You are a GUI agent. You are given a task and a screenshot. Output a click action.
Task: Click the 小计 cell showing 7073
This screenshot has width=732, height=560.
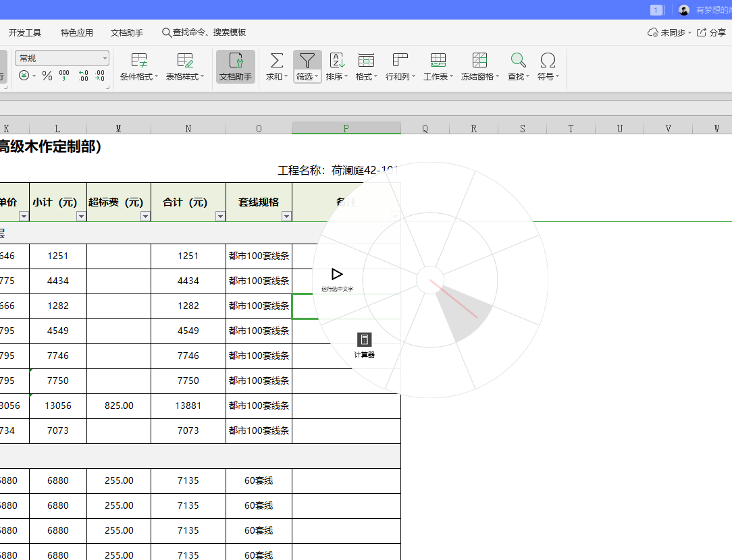[x=57, y=430]
